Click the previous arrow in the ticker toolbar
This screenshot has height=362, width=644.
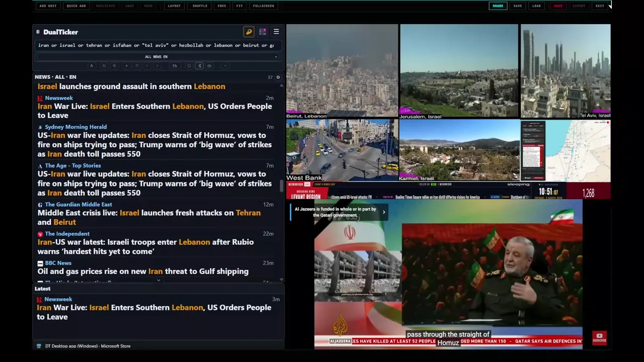(147, 66)
